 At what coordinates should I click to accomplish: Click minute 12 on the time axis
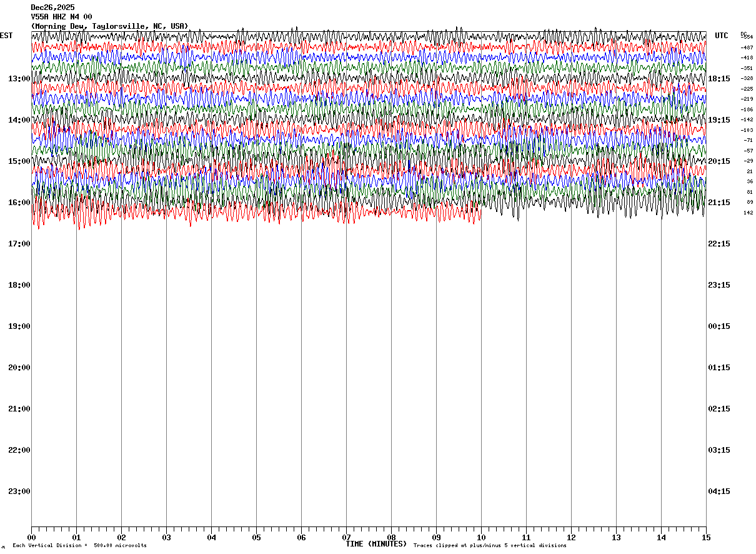point(571,537)
